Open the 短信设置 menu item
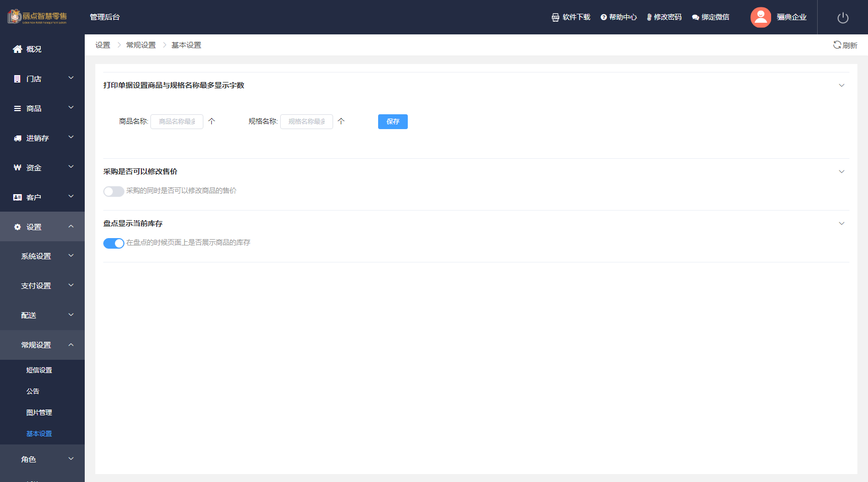 [42, 370]
